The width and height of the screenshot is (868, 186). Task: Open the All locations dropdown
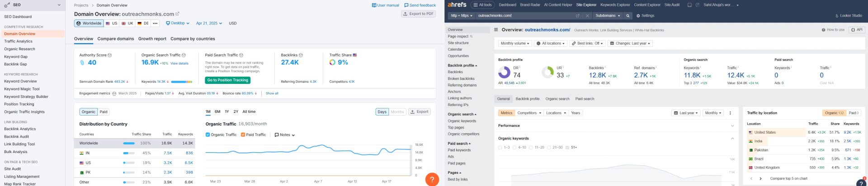[x=551, y=44]
